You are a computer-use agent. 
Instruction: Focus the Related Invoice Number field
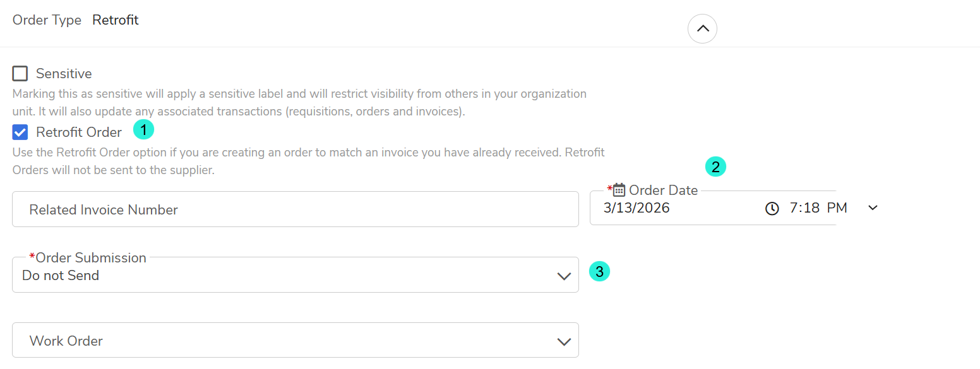[x=295, y=209]
